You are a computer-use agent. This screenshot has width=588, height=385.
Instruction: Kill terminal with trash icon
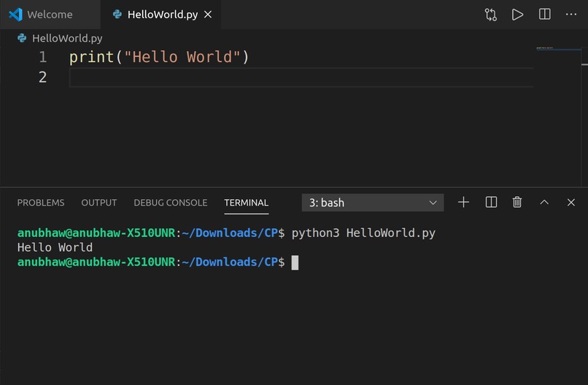pos(517,203)
